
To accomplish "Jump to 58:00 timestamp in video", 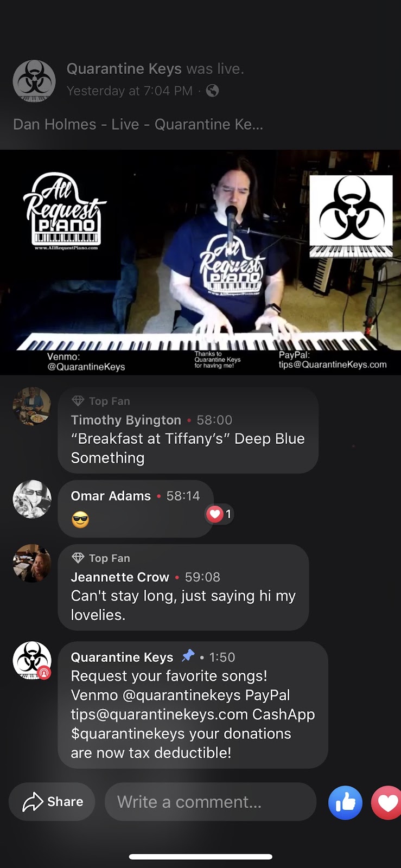I will [214, 420].
